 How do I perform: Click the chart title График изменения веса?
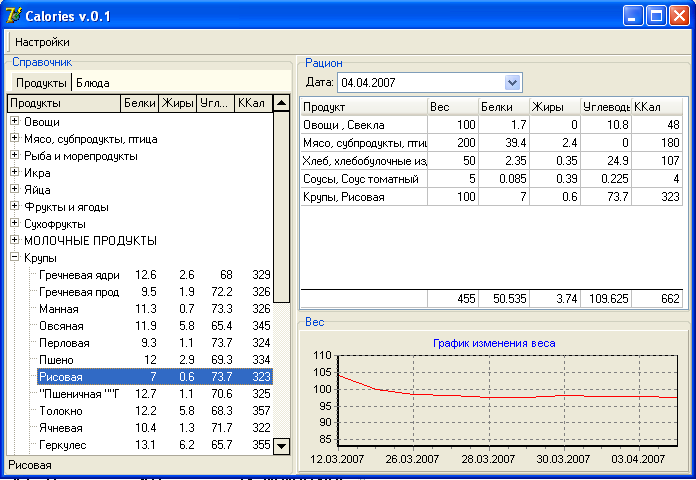[494, 343]
